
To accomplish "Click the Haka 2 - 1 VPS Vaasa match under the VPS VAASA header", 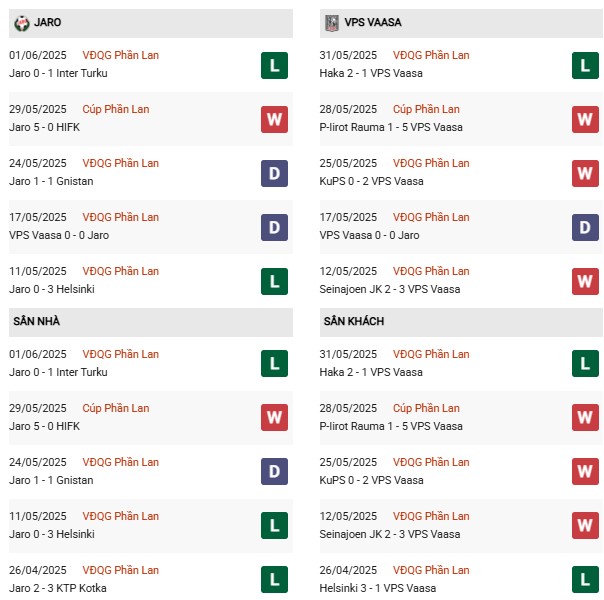I will point(372,73).
